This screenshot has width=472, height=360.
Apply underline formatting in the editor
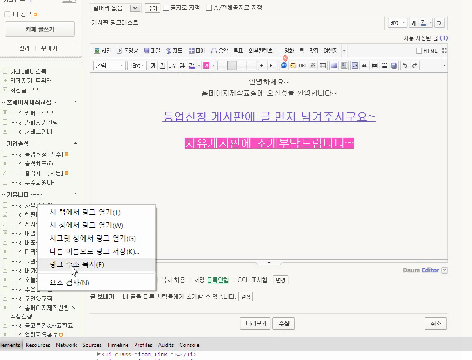point(162,65)
